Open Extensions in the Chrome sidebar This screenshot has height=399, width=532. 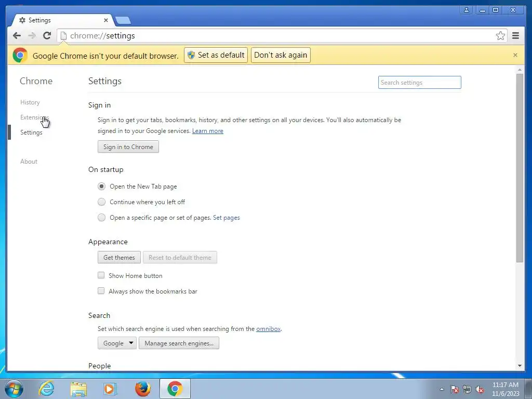35,117
